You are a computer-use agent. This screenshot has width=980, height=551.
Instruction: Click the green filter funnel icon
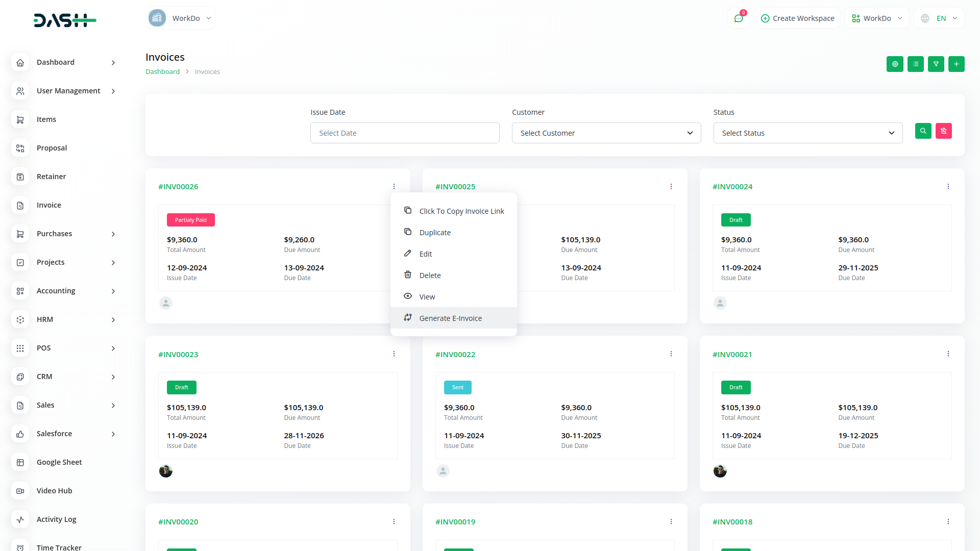point(936,64)
